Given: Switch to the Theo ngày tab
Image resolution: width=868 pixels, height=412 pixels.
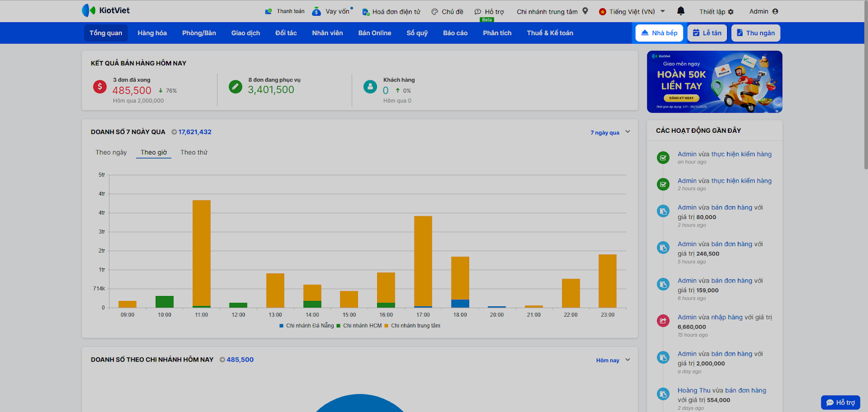Looking at the screenshot, I should 111,152.
